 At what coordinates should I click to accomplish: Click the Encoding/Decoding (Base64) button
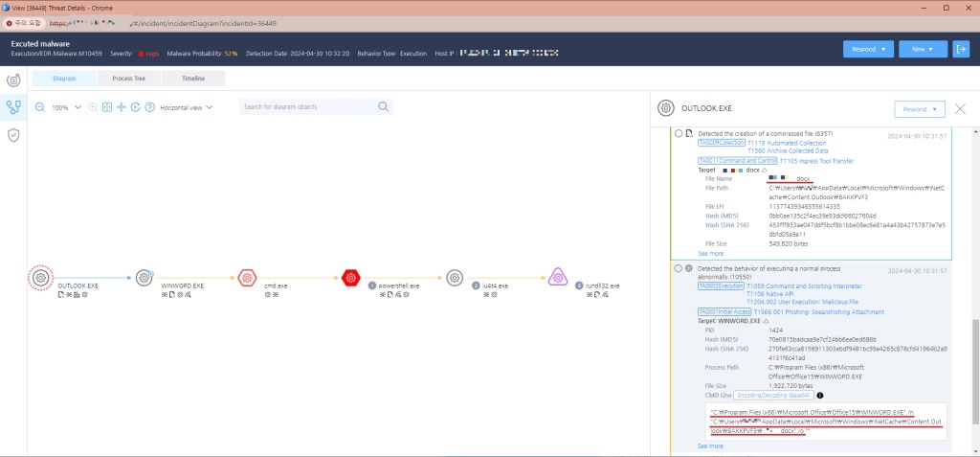click(772, 395)
